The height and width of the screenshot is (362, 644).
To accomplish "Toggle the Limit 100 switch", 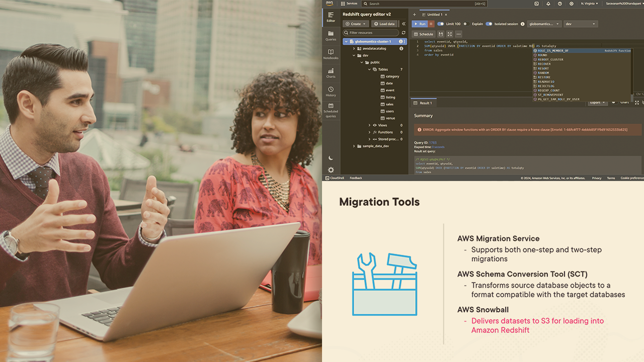I will point(440,24).
